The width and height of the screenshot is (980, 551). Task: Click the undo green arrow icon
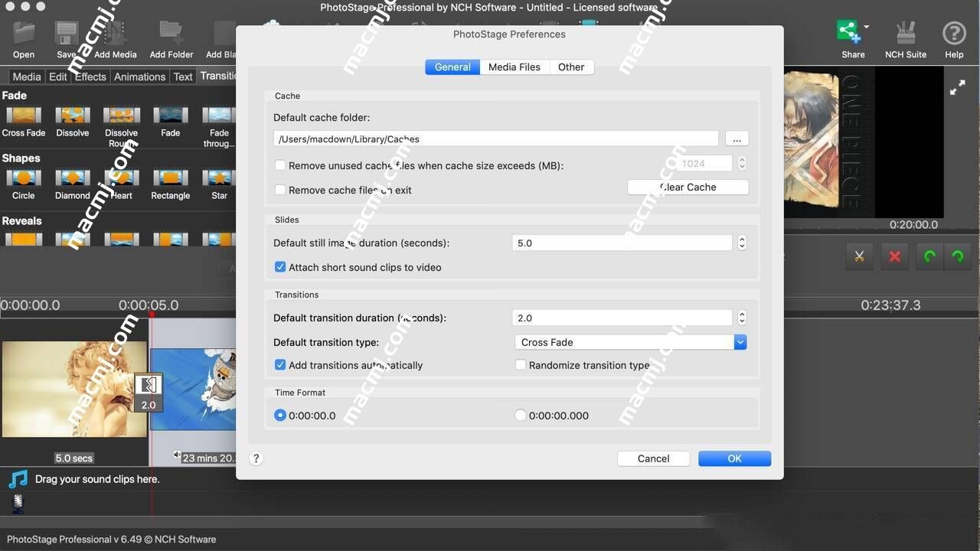pyautogui.click(x=929, y=256)
